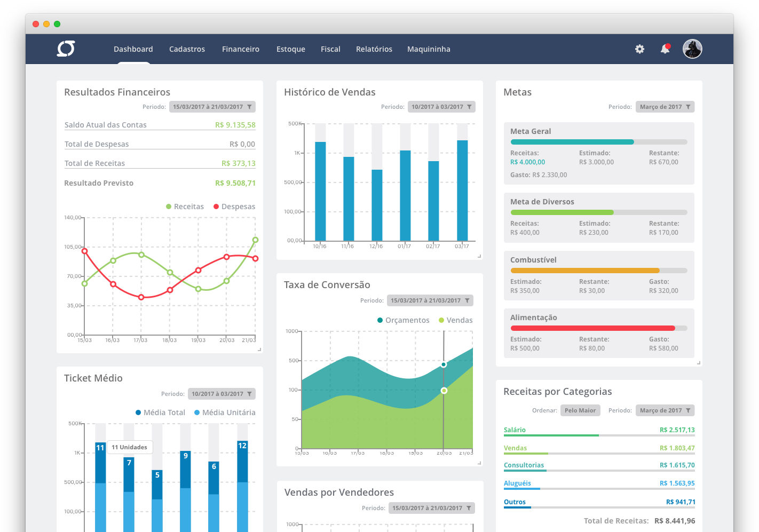The image size is (759, 532).
Task: Open the user profile avatar
Action: click(x=692, y=49)
